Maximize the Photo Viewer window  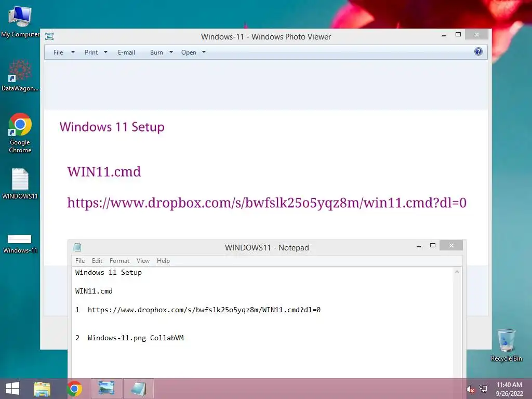(x=458, y=34)
